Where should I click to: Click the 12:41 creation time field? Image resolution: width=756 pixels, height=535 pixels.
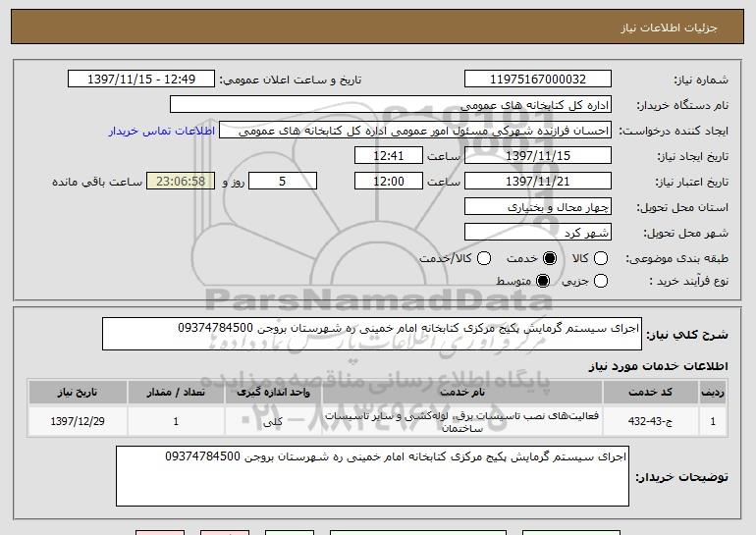pos(388,155)
